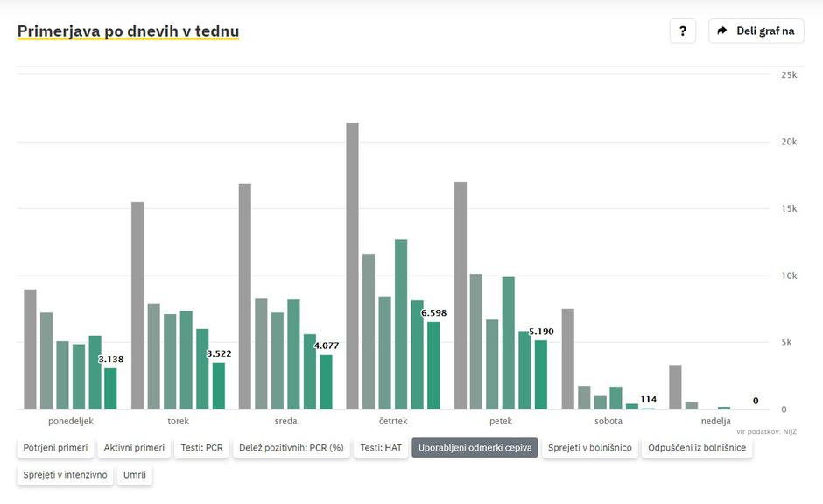Click the petek bar labeled 5.190
Screen dimensions: 823x504
coord(540,374)
